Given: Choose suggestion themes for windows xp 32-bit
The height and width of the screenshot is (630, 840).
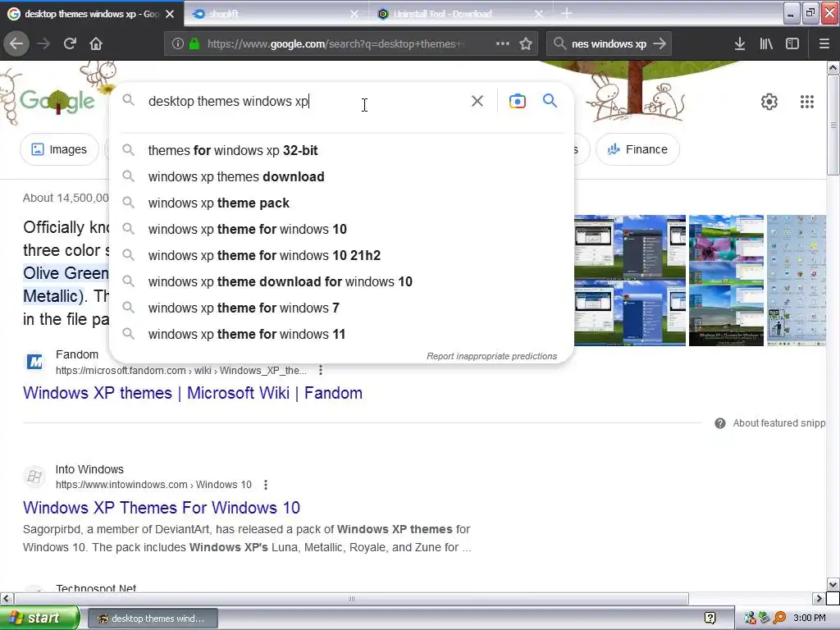Looking at the screenshot, I should click(340, 151).
